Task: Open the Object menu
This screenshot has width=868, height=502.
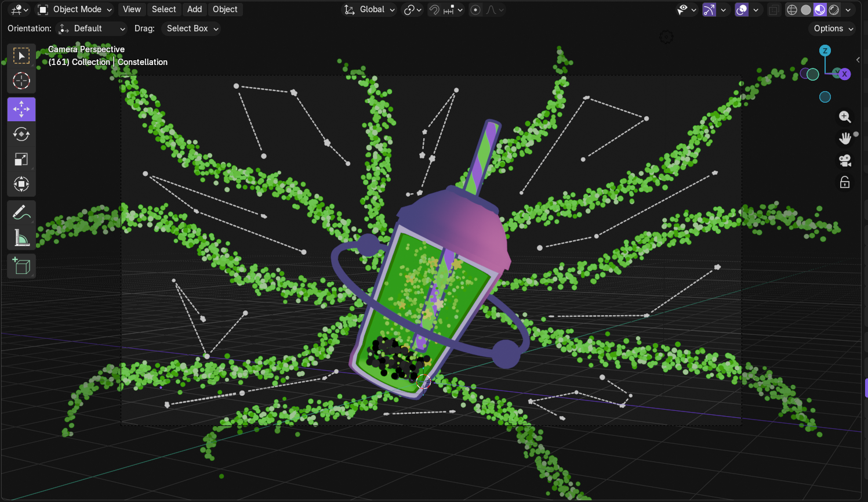Action: pos(225,9)
